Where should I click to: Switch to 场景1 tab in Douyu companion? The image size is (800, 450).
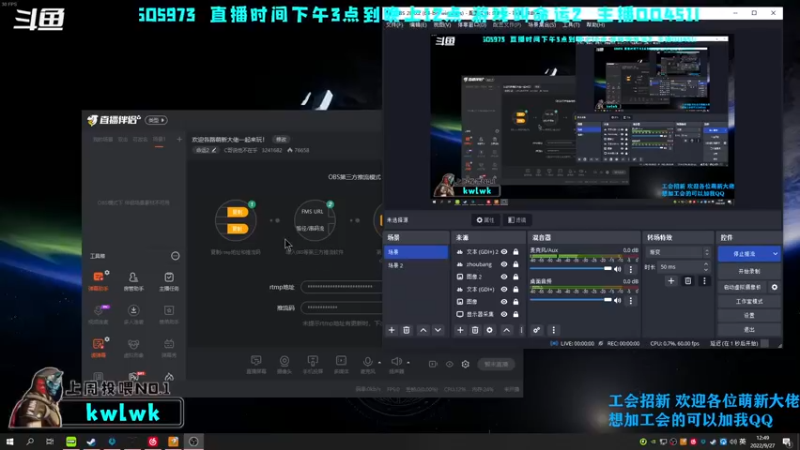pos(159,139)
